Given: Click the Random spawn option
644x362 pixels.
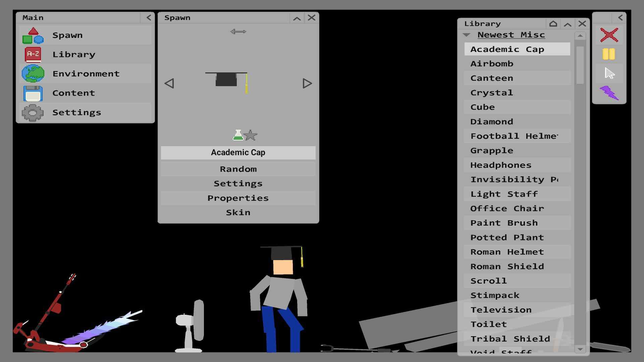Looking at the screenshot, I should [238, 168].
